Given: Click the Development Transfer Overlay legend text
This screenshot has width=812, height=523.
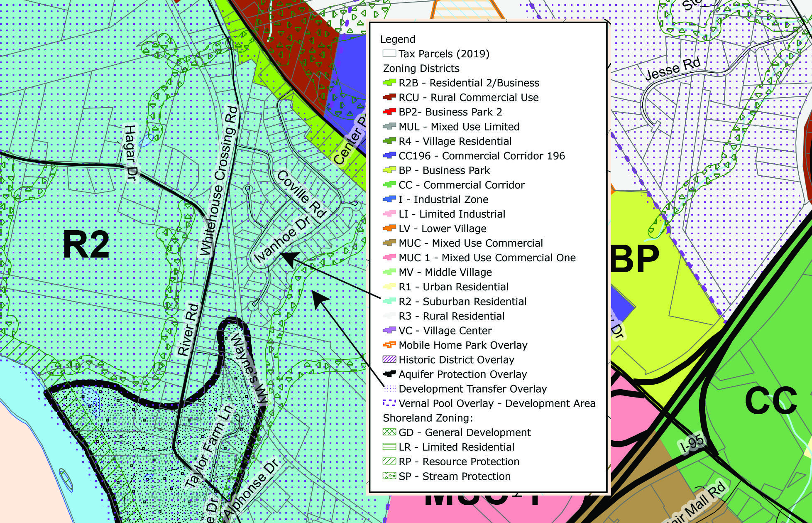Looking at the screenshot, I should 472,389.
